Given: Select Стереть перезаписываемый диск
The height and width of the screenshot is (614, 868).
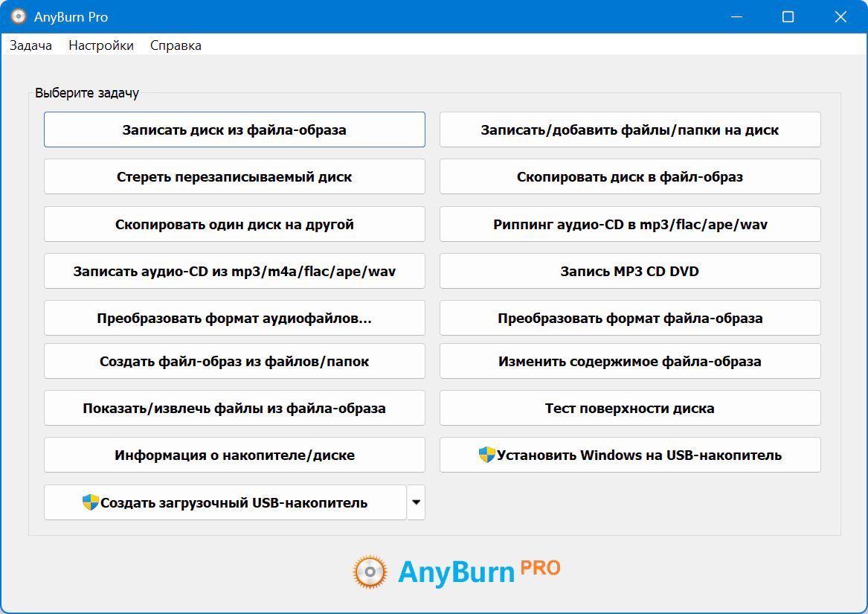Looking at the screenshot, I should 235,177.
